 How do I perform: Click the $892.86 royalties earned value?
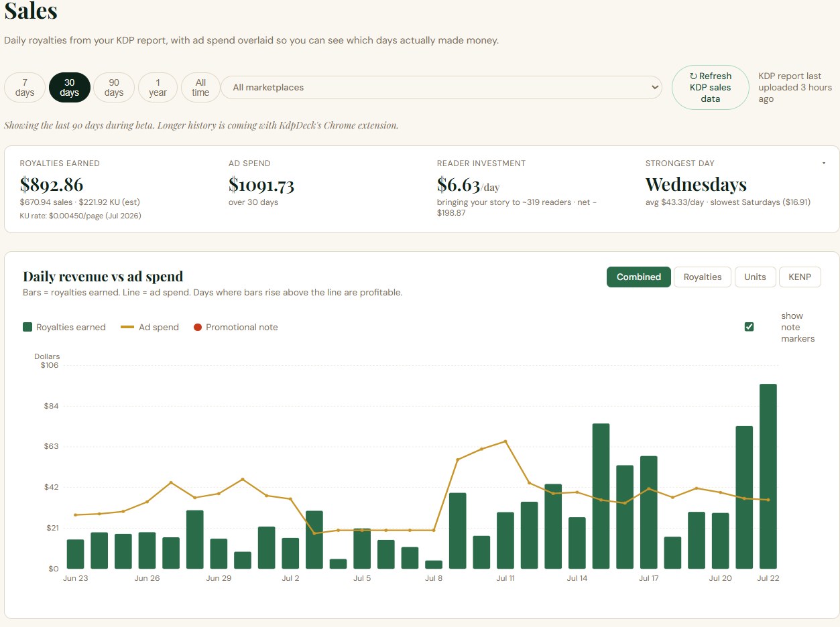pos(52,184)
